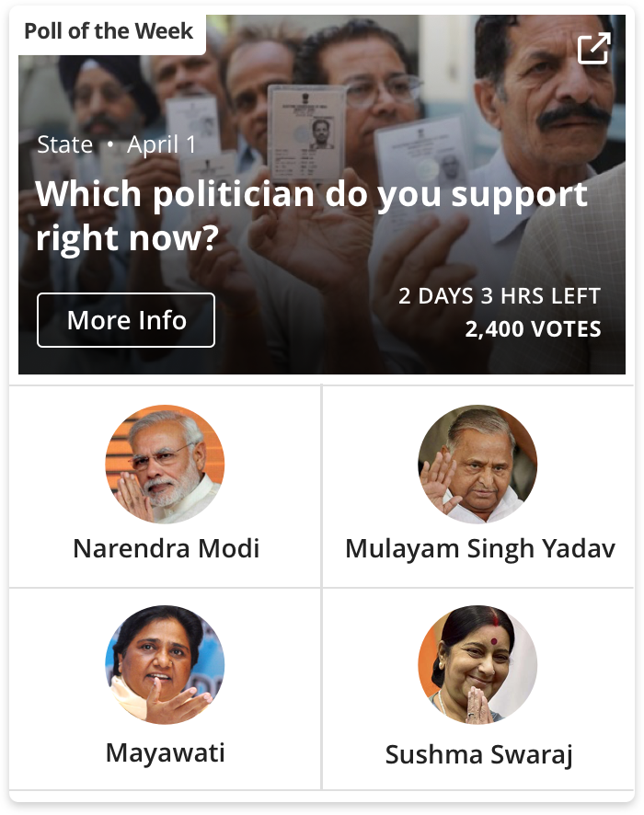Choose Mayawati's circular avatar
Image resolution: width=644 pixels, height=815 pixels.
[165, 665]
